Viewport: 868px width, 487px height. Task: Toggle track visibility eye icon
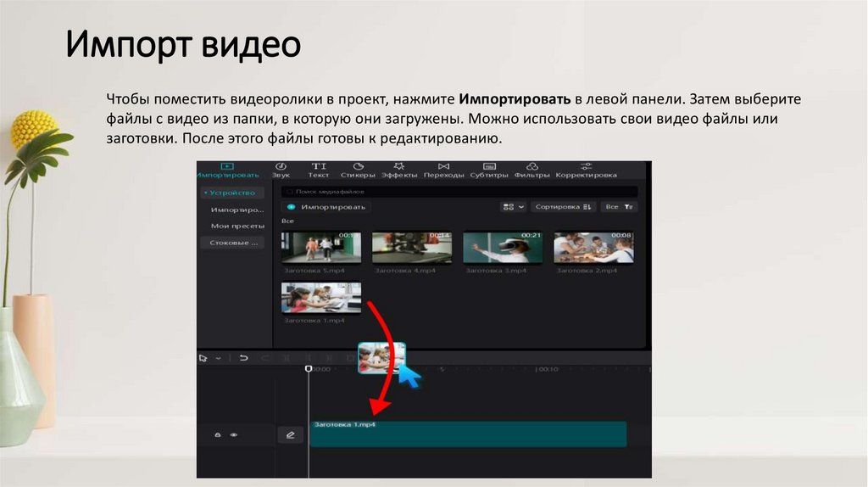click(233, 434)
